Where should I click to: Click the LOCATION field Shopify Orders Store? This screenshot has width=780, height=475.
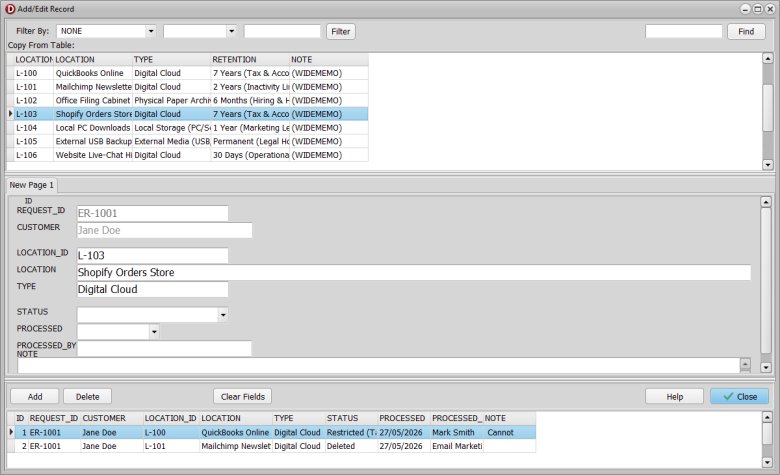[x=414, y=273]
